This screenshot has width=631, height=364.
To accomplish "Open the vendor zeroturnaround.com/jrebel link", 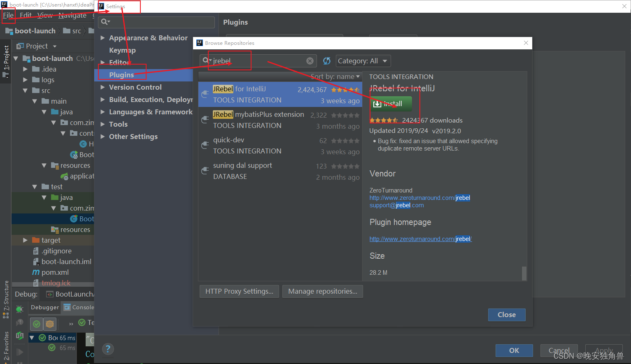I will 420,198.
